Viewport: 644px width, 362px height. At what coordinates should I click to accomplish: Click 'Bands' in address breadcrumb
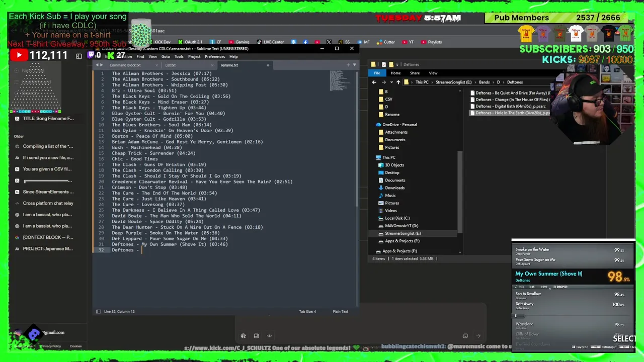click(485, 82)
